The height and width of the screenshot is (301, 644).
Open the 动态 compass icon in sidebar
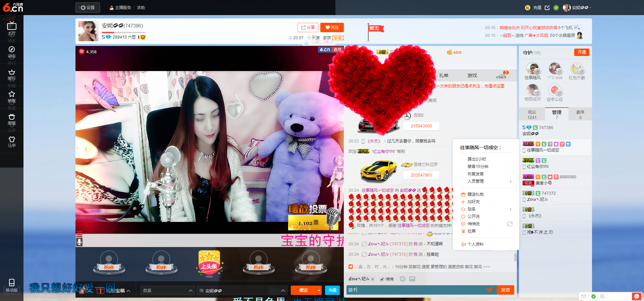[12, 52]
